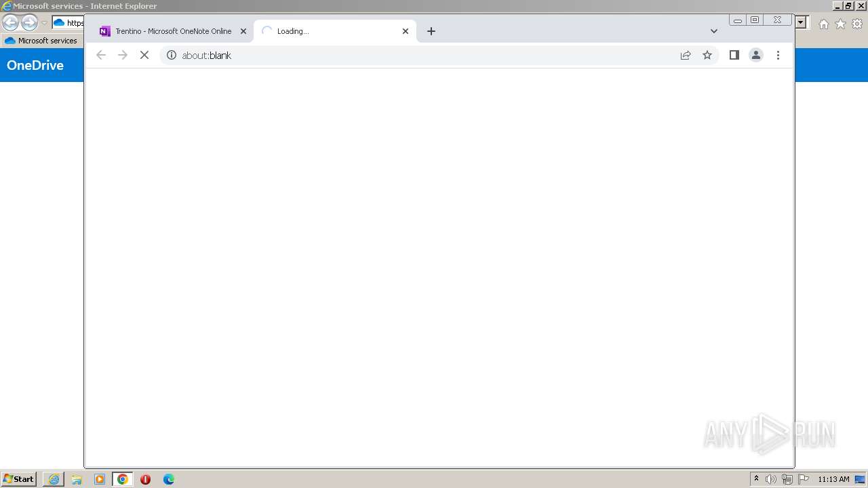Open Internet Explorer tools gear

tap(857, 24)
